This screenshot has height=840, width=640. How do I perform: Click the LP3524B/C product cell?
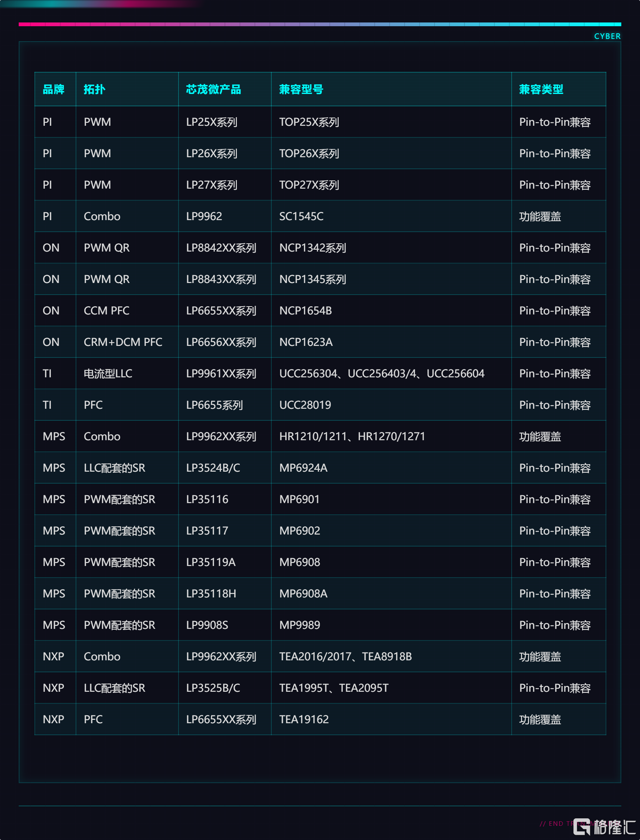(x=213, y=468)
